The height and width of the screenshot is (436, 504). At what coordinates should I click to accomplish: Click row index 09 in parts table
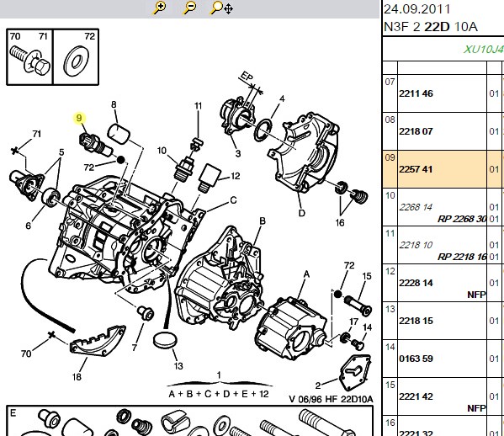click(390, 157)
